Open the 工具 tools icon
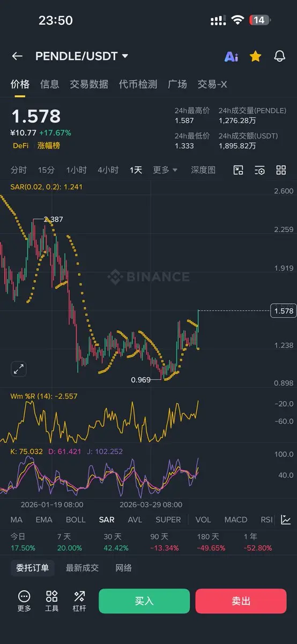This screenshot has height=644, width=297. (x=51, y=601)
